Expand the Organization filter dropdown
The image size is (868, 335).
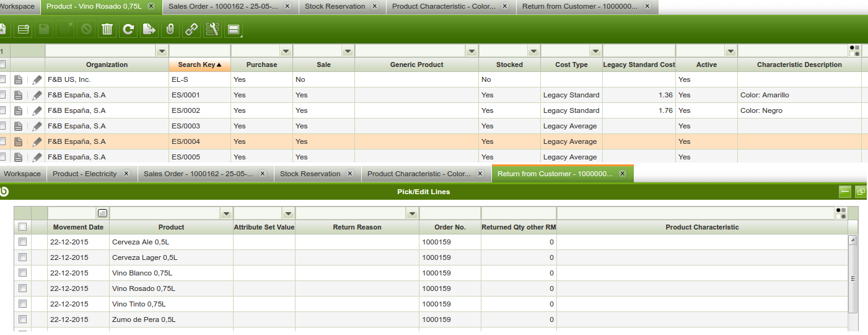click(162, 51)
